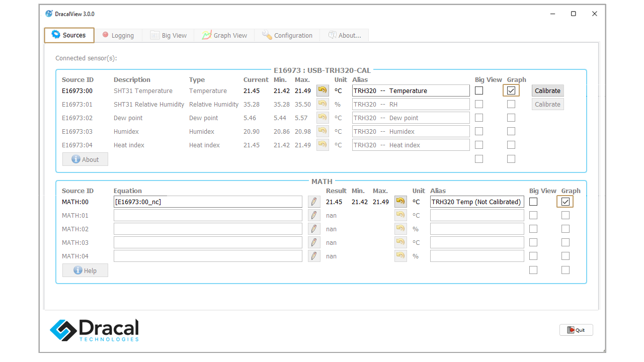
Task: Open the About... tab
Action: 344,35
